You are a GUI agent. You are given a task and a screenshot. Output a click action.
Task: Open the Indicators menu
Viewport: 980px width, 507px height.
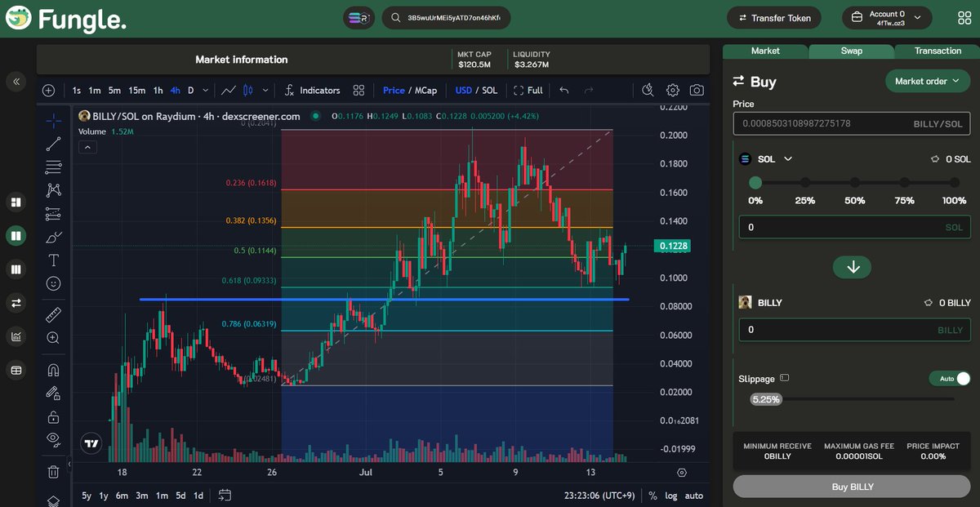312,91
